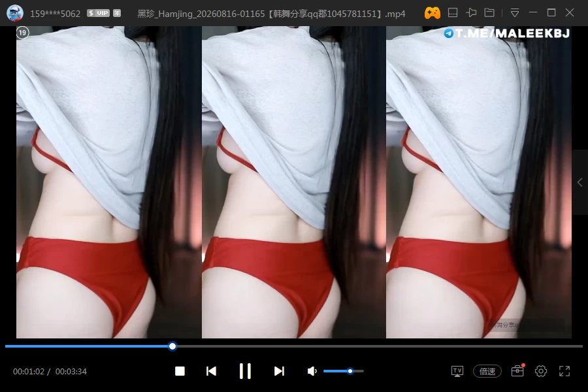Open the toolbox icon

(x=517, y=370)
